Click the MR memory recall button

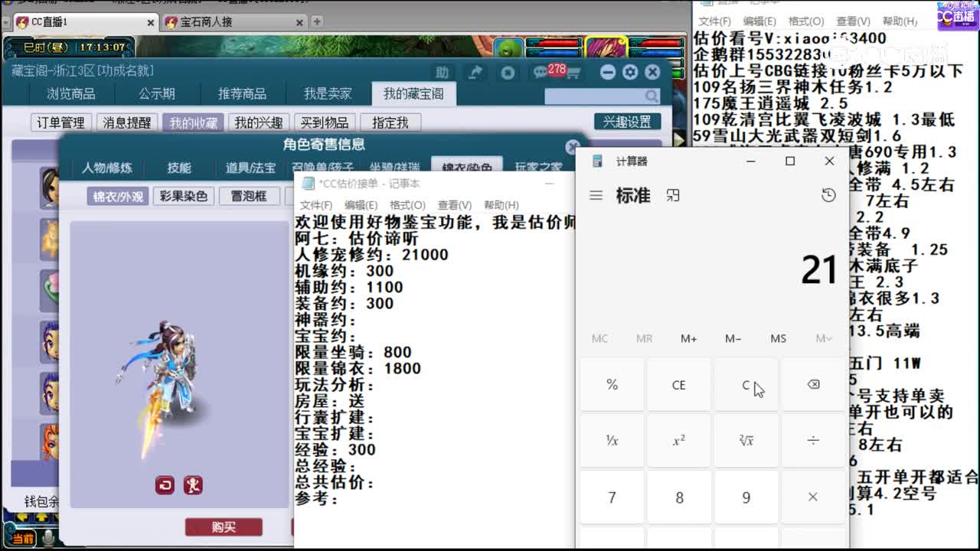tap(644, 338)
